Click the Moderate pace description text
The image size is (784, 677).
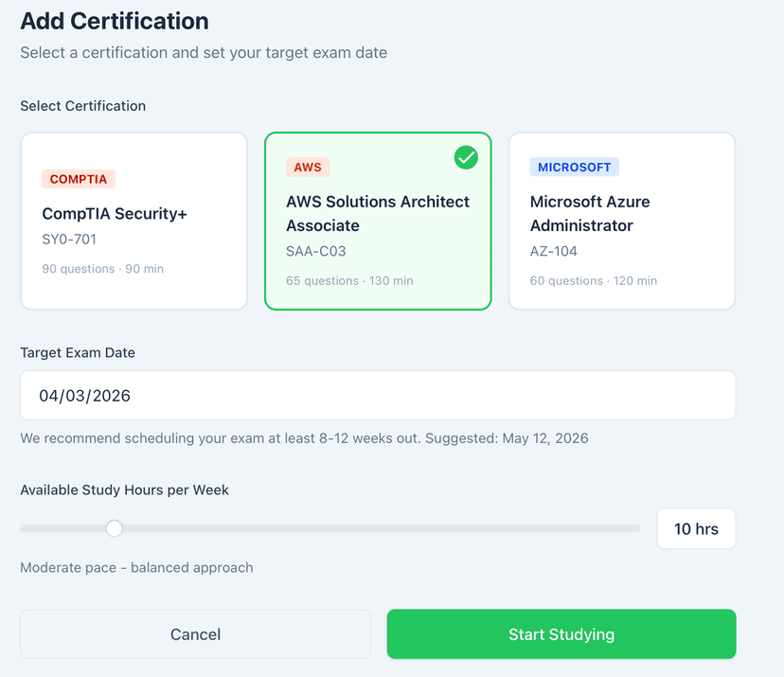136,568
